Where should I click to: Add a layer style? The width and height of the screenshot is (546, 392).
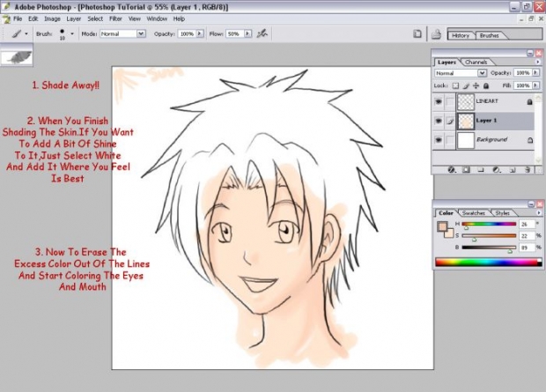(x=452, y=170)
